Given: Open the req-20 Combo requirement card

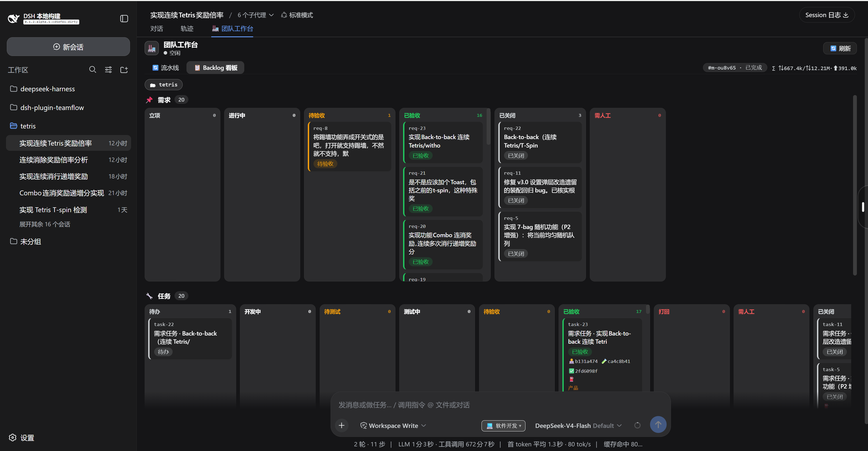Looking at the screenshot, I should click(x=443, y=244).
